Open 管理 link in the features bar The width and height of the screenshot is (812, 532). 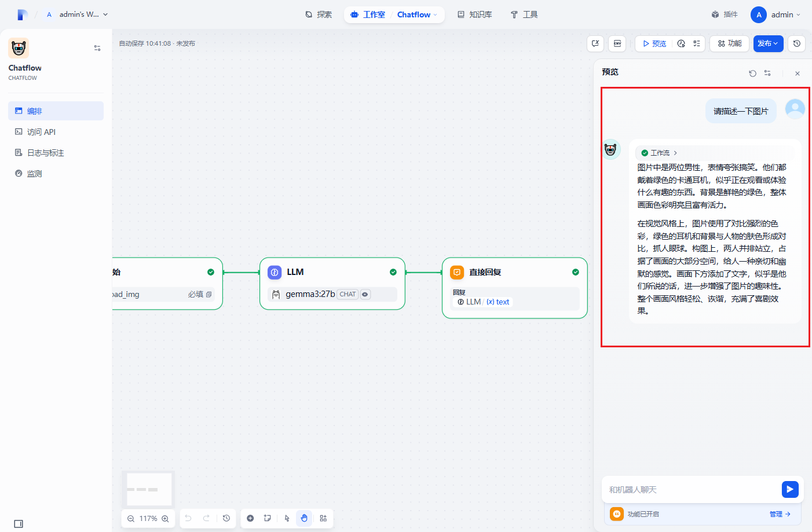780,514
